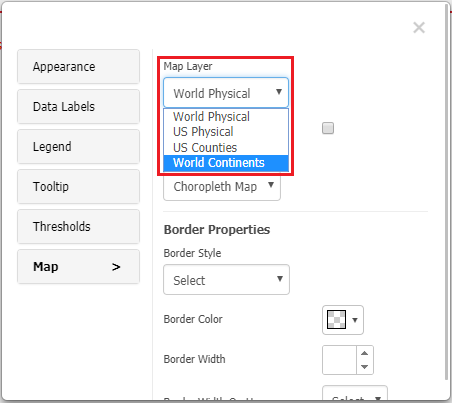Go to the Tooltip tab
Screen dimensions: 452x403
(78, 187)
